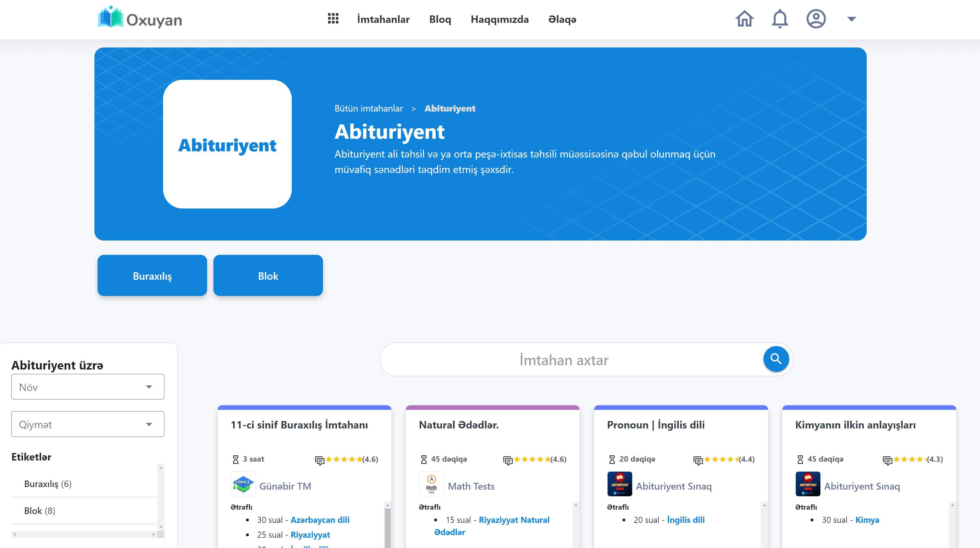
Task: Click the Riyaziyyat subject link
Action: point(310,535)
